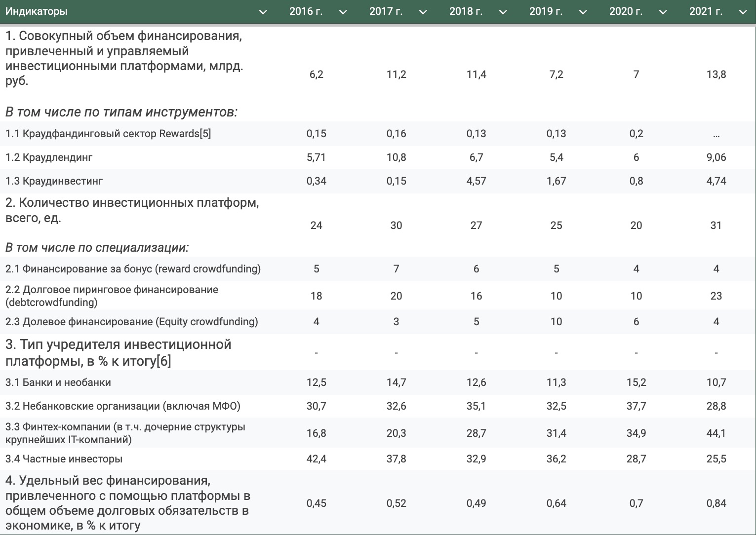Click cell 24 in platforms count row
This screenshot has width=756, height=535.
point(317,226)
